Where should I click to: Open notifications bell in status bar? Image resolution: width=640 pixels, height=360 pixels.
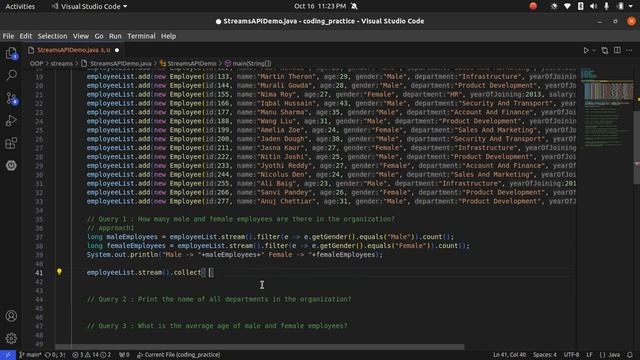(x=630, y=355)
